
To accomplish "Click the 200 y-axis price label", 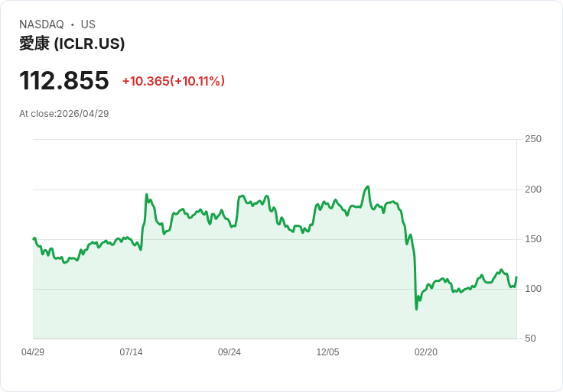I will (x=533, y=189).
